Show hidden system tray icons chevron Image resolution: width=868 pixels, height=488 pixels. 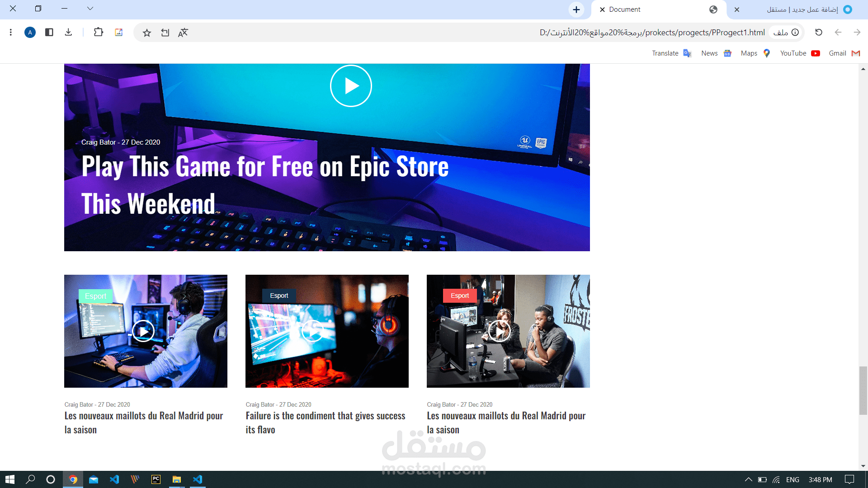[x=748, y=479]
